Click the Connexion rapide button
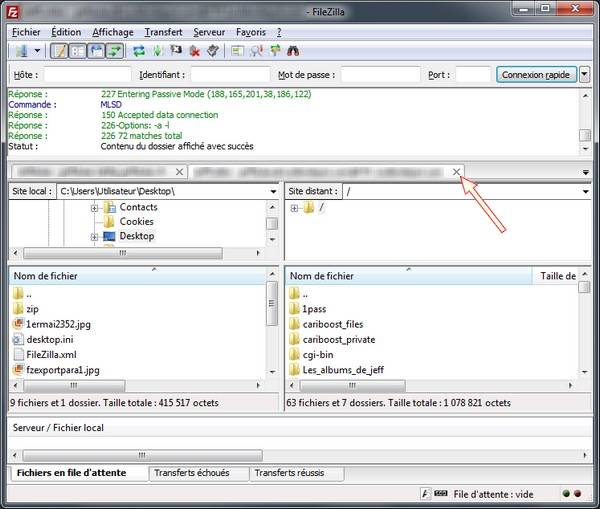Screen dimensions: 600x509 click(536, 75)
